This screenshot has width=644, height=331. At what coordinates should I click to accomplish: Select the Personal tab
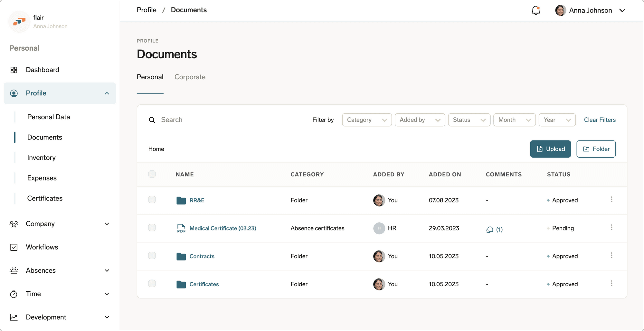150,77
